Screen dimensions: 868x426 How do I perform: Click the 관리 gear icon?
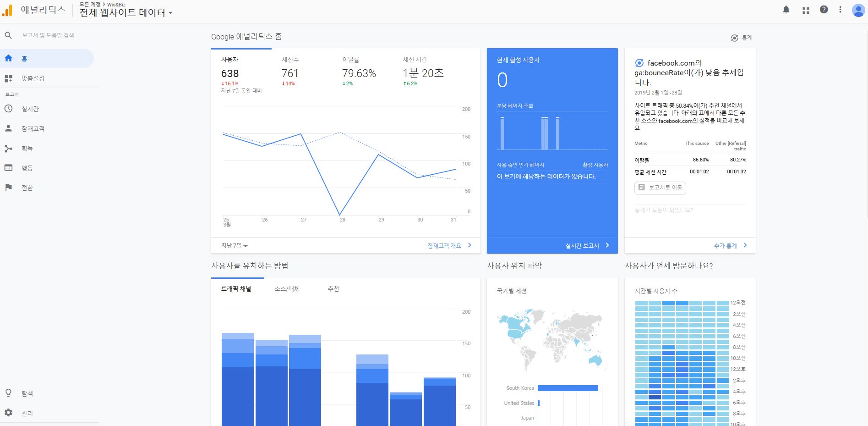8,413
